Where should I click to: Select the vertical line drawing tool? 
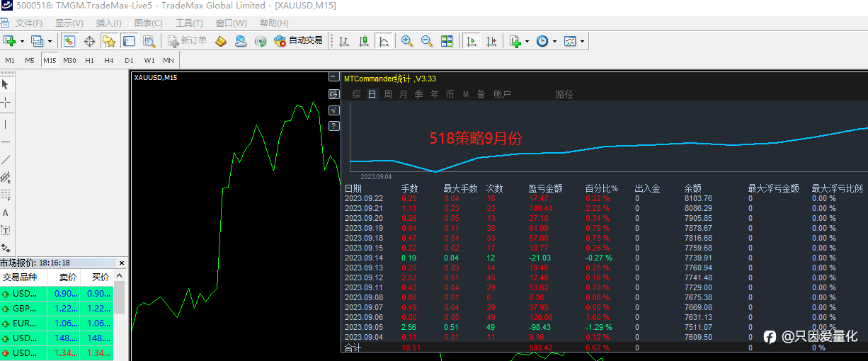pos(6,124)
